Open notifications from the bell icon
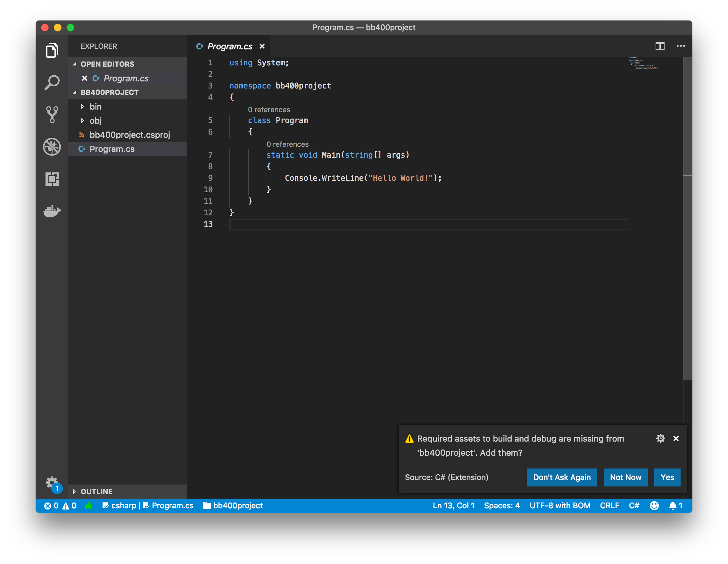 [x=673, y=505]
